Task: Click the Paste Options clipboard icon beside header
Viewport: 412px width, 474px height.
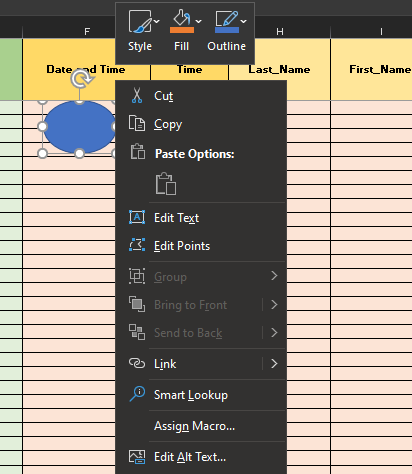Action: [x=138, y=152]
